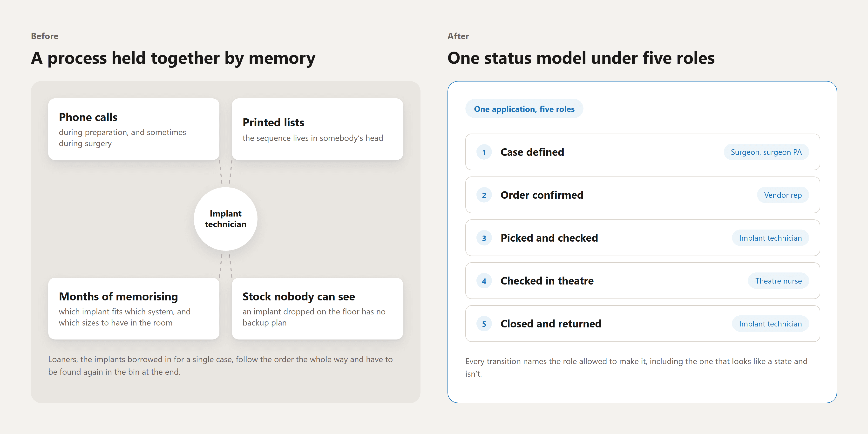Click Implant technician tag in Picked and checked row
868x434 pixels.
pyautogui.click(x=770, y=238)
